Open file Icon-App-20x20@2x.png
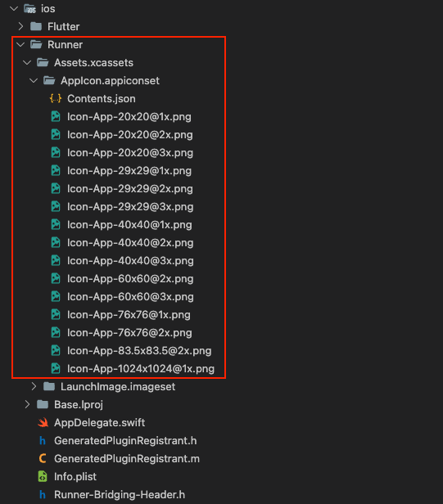443x504 pixels. (130, 135)
